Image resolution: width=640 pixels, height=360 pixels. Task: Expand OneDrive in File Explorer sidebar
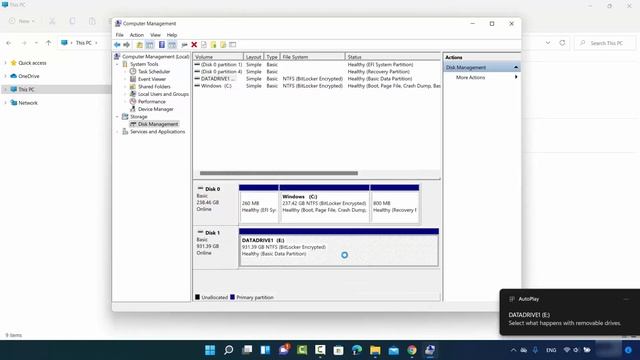[5, 76]
